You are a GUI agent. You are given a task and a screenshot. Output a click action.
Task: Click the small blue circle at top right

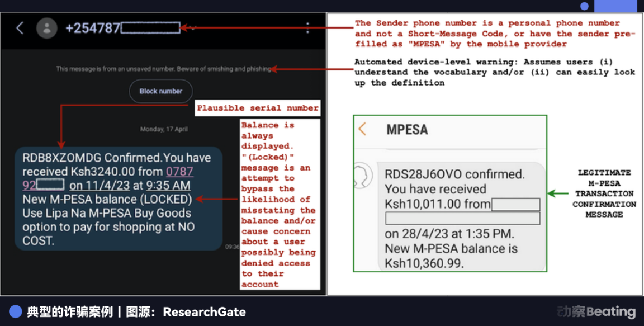584,6
